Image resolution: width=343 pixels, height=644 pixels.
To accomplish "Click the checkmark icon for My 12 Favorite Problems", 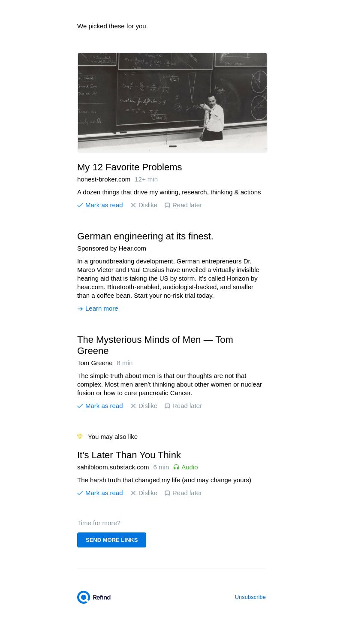I will click(x=80, y=205).
